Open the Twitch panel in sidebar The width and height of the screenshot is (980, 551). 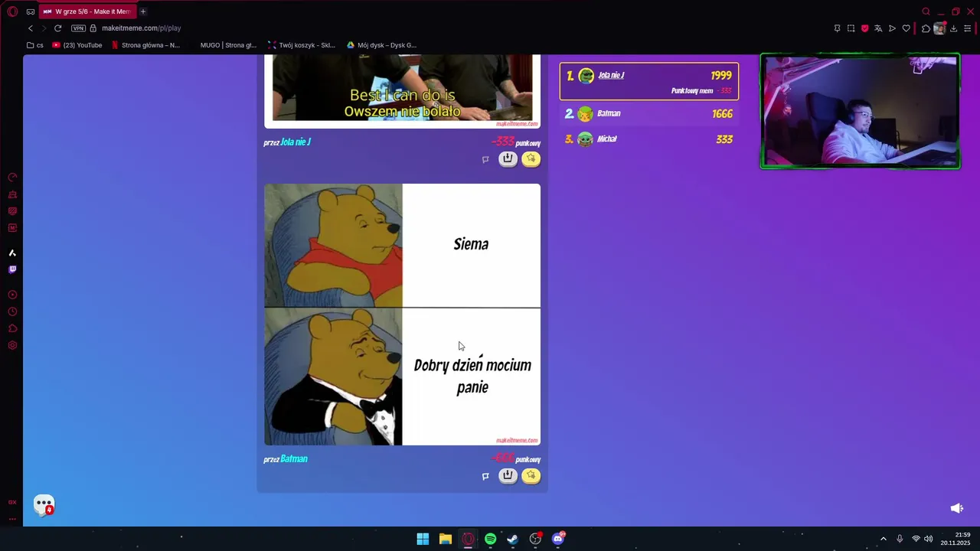[x=12, y=269]
